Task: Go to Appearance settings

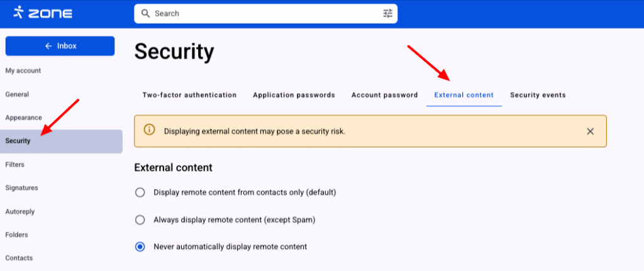Action: tap(23, 118)
